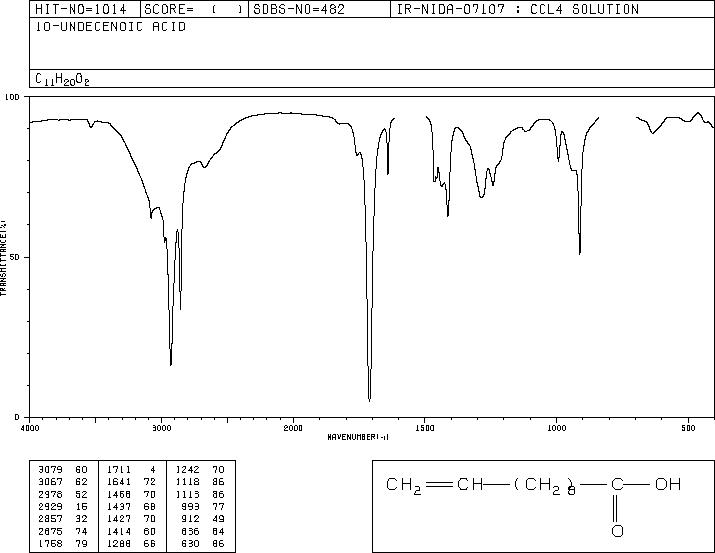The height and width of the screenshot is (553, 715).
Task: Click the 1641 peak table entry
Action: tap(119, 482)
